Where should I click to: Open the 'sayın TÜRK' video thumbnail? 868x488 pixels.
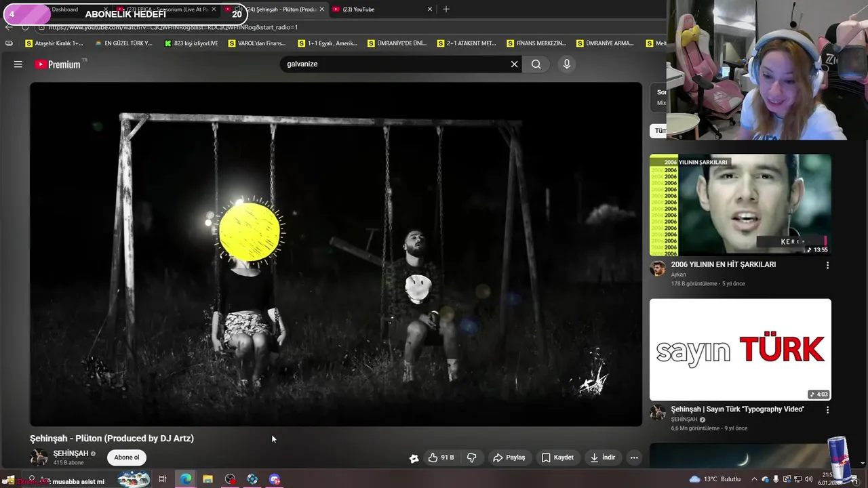(x=740, y=350)
